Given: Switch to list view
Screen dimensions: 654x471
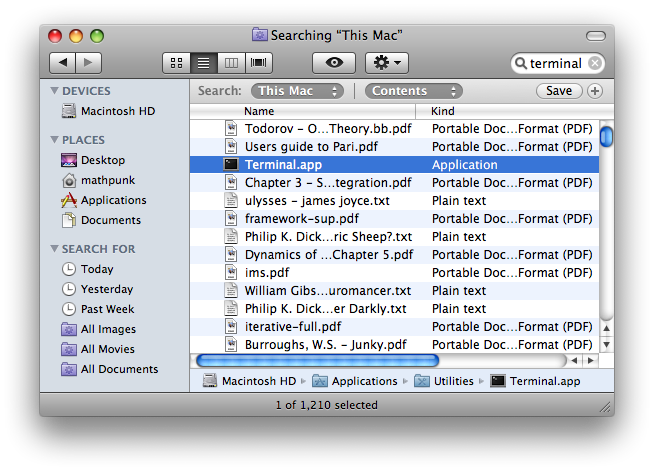Looking at the screenshot, I should click(x=204, y=63).
